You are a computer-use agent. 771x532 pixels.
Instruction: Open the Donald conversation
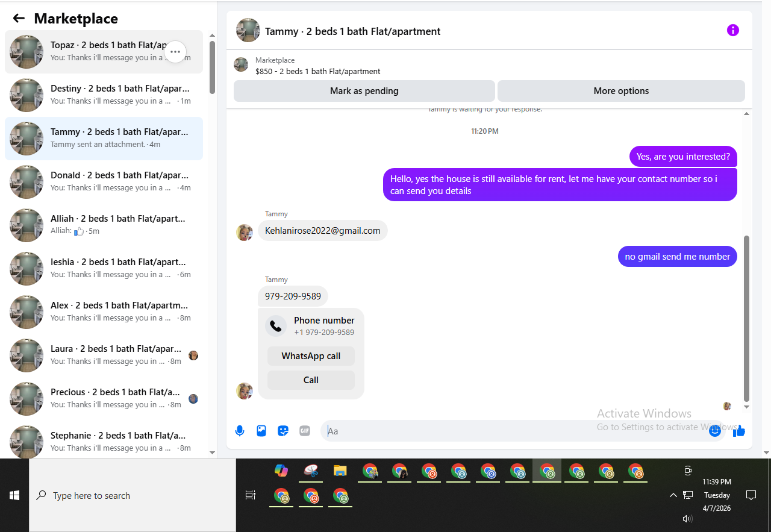pyautogui.click(x=104, y=182)
